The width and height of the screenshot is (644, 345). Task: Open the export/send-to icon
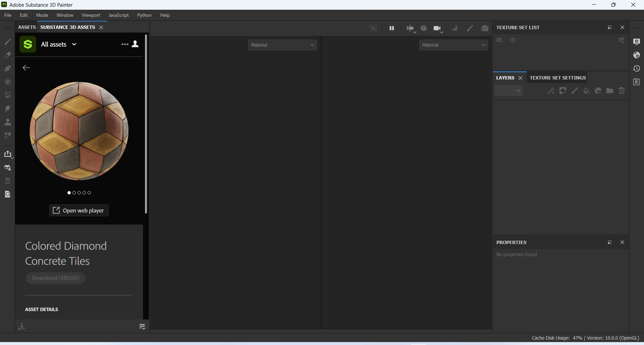pos(8,154)
